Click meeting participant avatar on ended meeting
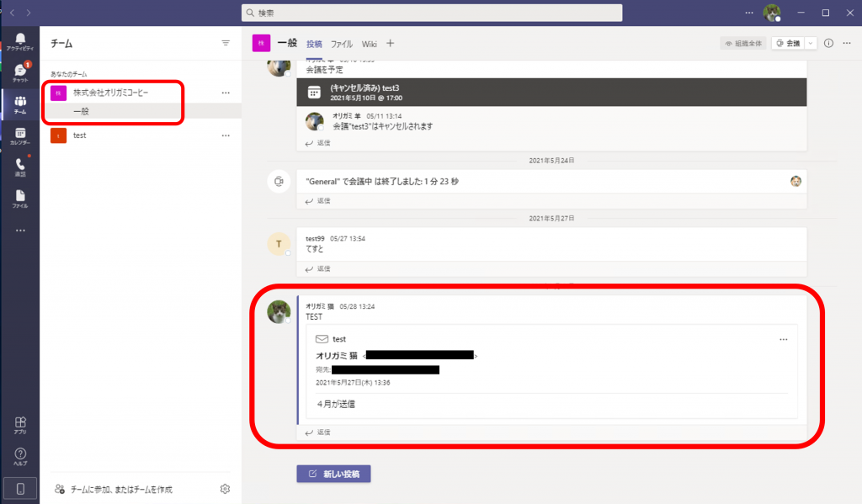 point(795,182)
